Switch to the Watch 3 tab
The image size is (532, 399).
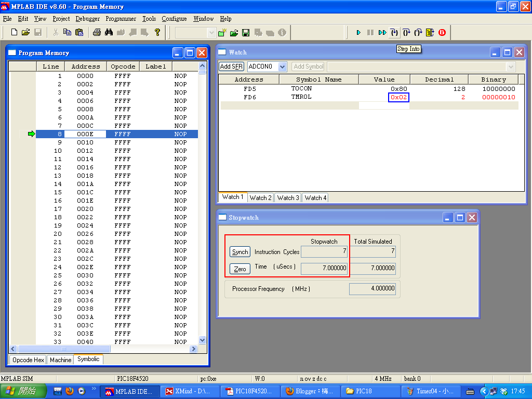tap(288, 197)
